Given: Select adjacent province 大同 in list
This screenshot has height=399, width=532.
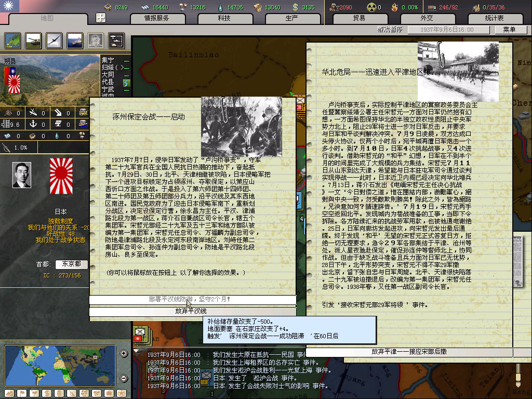Looking at the screenshot, I should tap(108, 75).
